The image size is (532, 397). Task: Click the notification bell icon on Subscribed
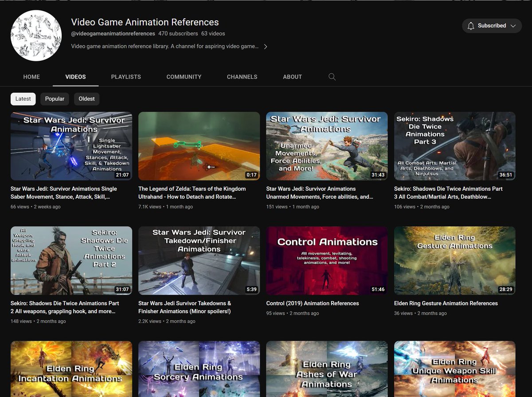471,26
